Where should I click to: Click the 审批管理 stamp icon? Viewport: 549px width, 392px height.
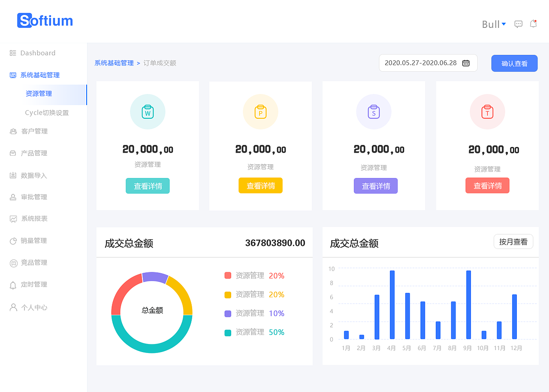pos(13,197)
